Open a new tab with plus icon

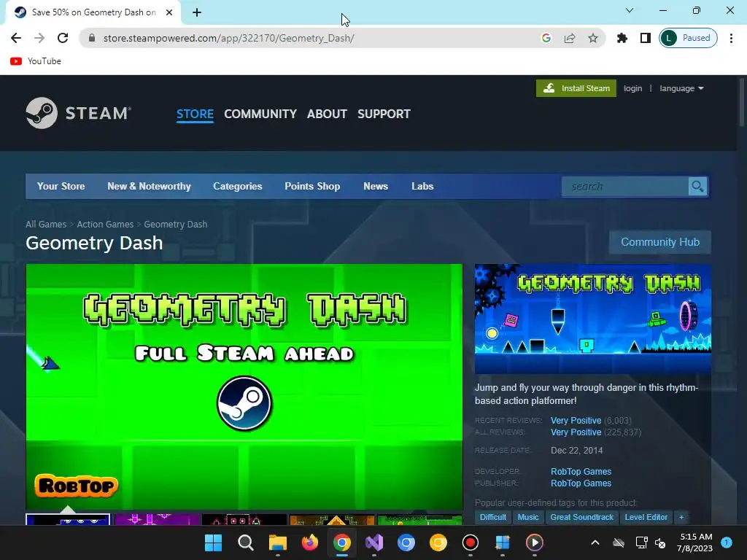click(197, 12)
